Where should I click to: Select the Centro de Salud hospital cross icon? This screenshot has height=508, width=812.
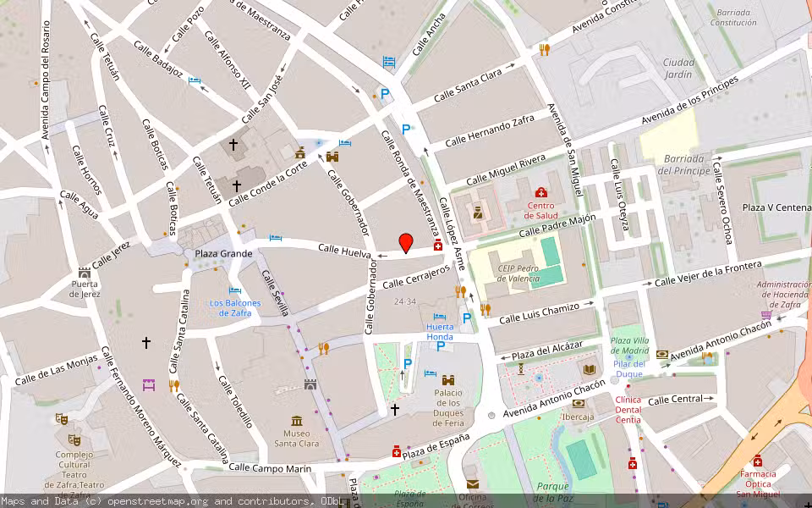(x=539, y=192)
